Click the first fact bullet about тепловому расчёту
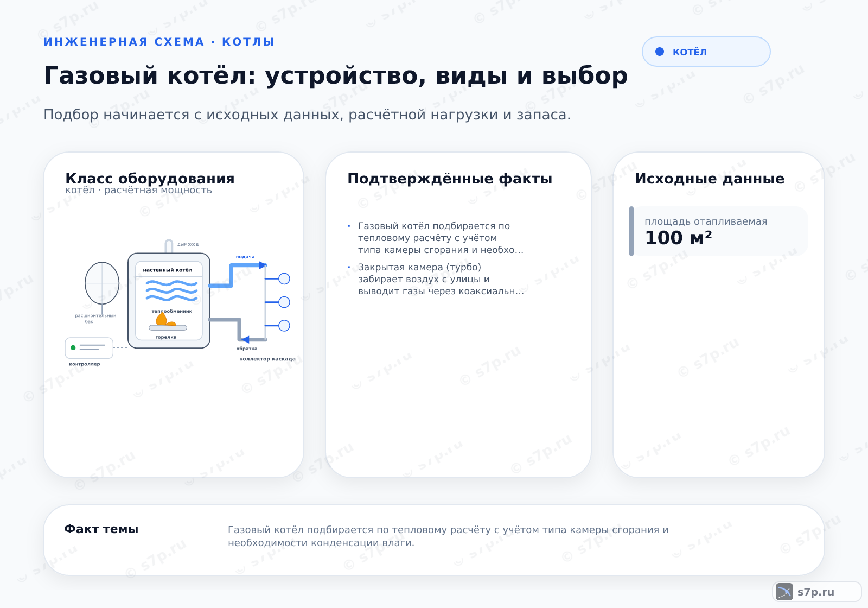Image resolution: width=868 pixels, height=608 pixels. coord(441,238)
